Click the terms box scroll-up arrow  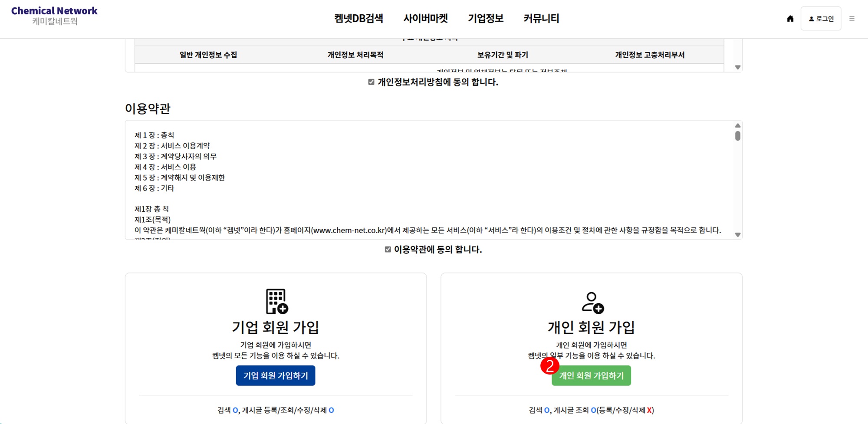pyautogui.click(x=737, y=126)
